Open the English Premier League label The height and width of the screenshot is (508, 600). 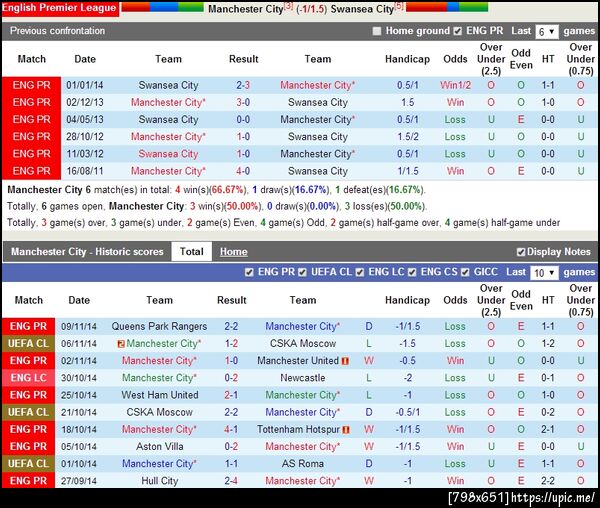pos(59,8)
